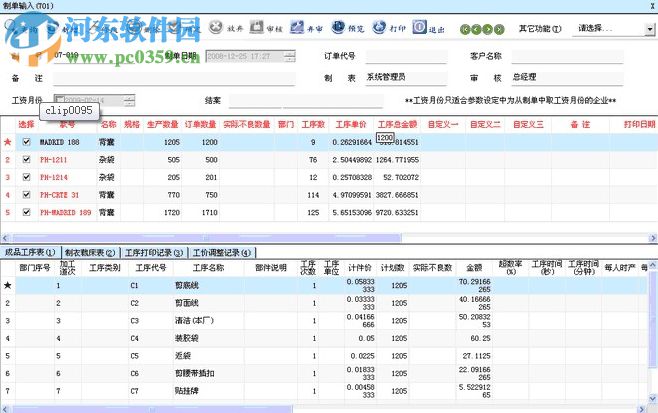The height and width of the screenshot is (413, 658).
Task: Go to the first record with the leftmost green arrow
Action: coord(465,29)
